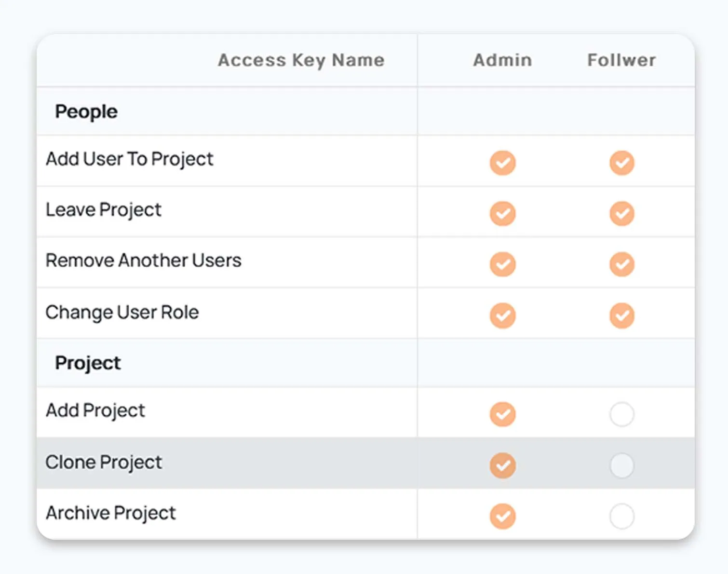Toggle Admin checkbox for Archive Project
Image resolution: width=728 pixels, height=574 pixels.
click(503, 516)
